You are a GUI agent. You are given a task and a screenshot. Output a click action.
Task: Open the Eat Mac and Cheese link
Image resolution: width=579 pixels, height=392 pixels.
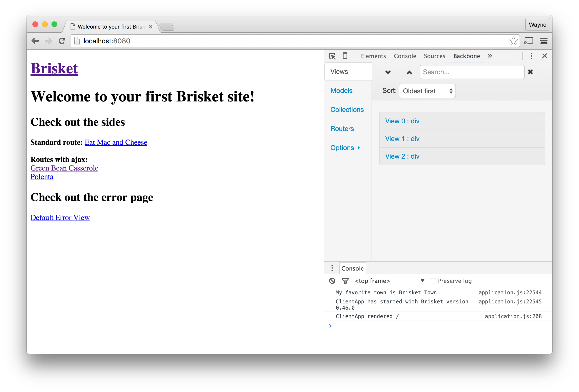[x=116, y=142]
